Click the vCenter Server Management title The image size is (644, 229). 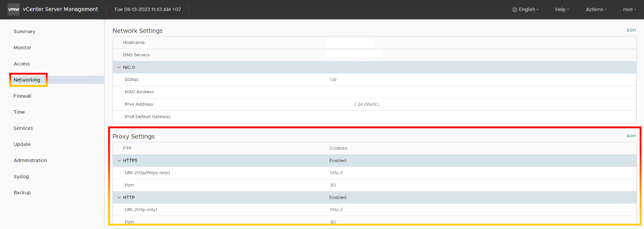pyautogui.click(x=60, y=9)
